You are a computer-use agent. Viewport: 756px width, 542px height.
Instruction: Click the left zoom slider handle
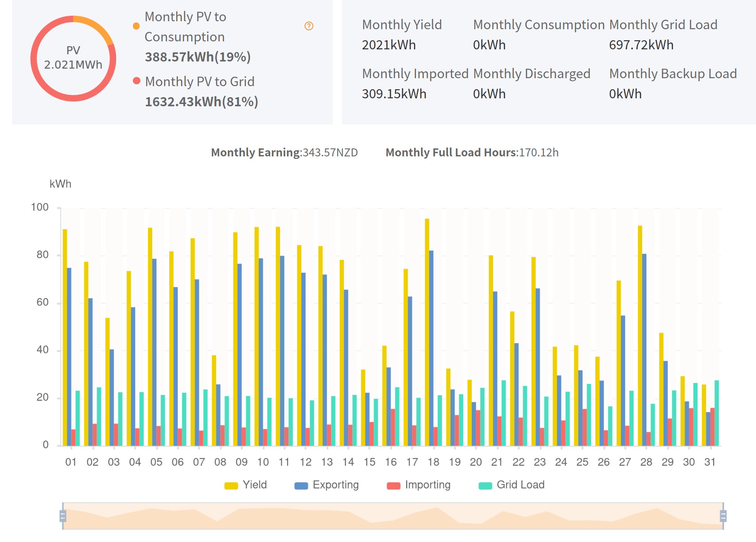63,516
